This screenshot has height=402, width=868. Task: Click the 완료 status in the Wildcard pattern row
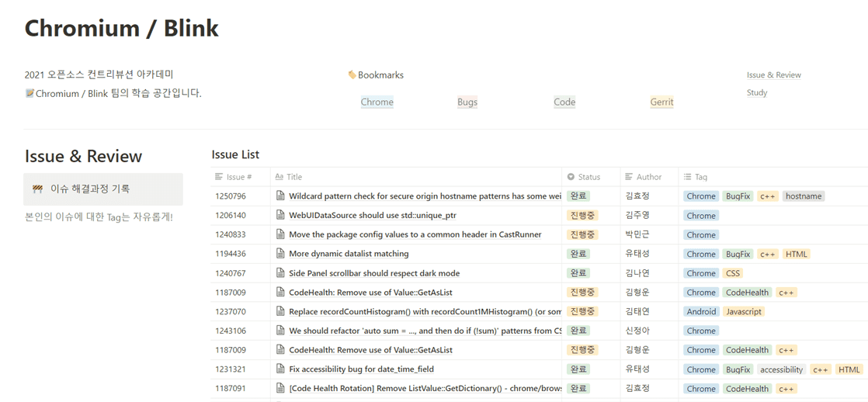(578, 196)
